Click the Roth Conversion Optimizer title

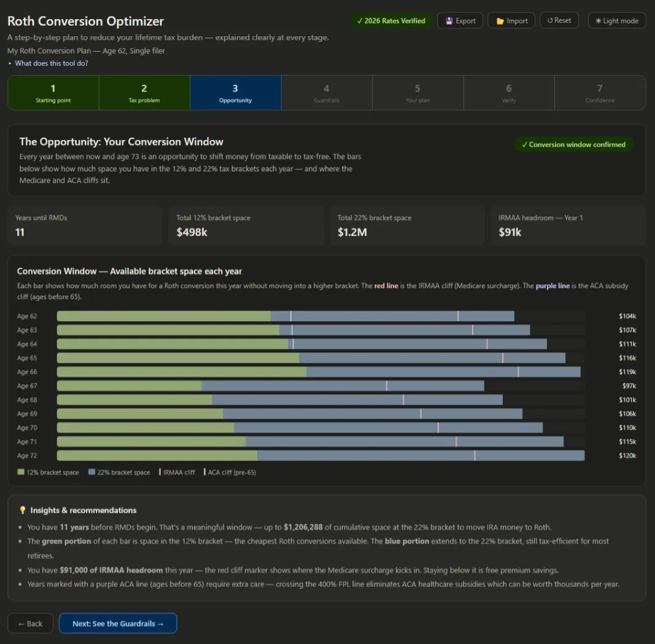[x=85, y=21]
